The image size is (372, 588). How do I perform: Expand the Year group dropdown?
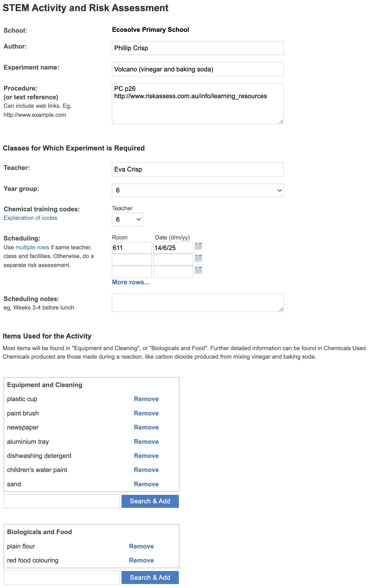pos(198,190)
